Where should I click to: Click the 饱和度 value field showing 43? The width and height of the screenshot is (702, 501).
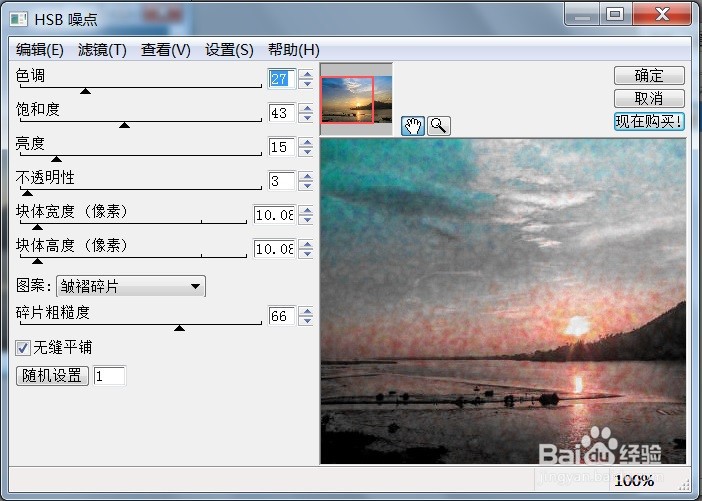pos(282,113)
